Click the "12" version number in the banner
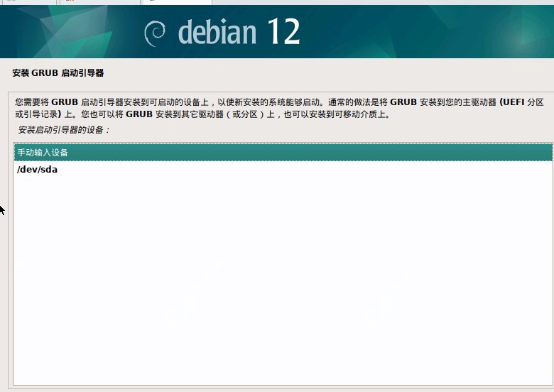Viewport: 554px width, 392px height. (x=283, y=32)
